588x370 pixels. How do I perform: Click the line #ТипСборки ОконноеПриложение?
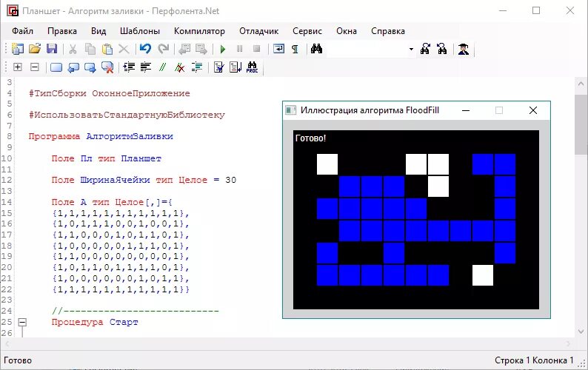click(x=110, y=93)
